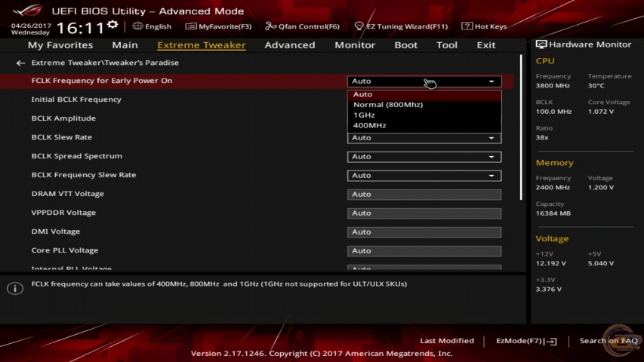The width and height of the screenshot is (644, 362).
Task: Open MyFavorite(F3) menu
Action: pos(218,26)
